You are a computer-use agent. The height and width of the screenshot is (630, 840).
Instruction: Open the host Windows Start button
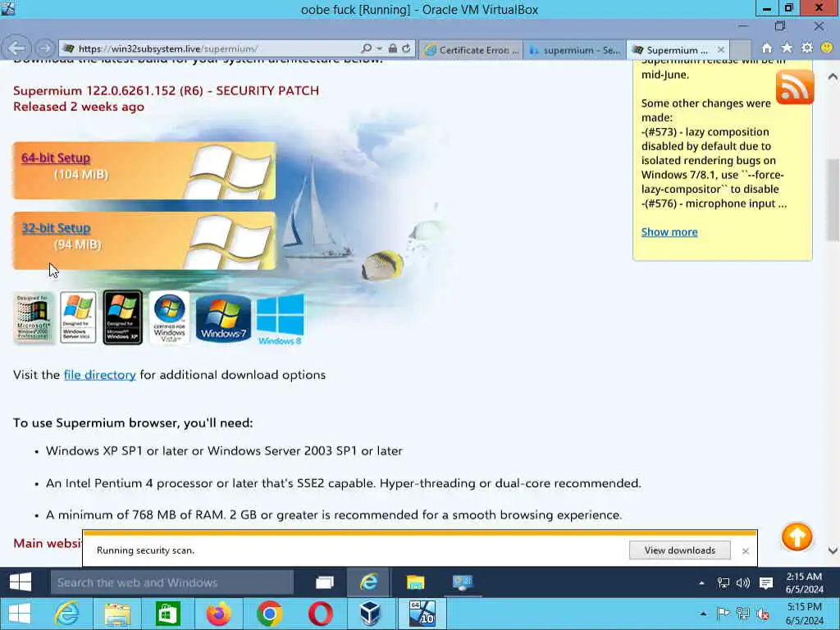click(x=20, y=614)
